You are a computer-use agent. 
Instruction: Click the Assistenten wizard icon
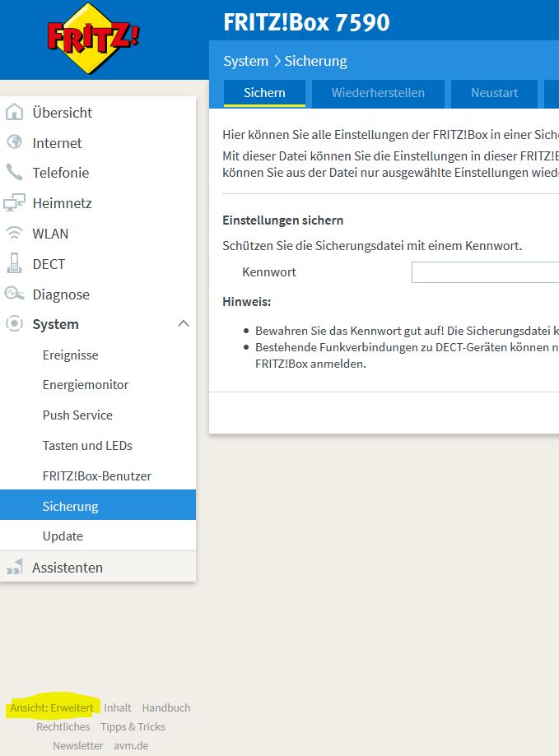15,567
